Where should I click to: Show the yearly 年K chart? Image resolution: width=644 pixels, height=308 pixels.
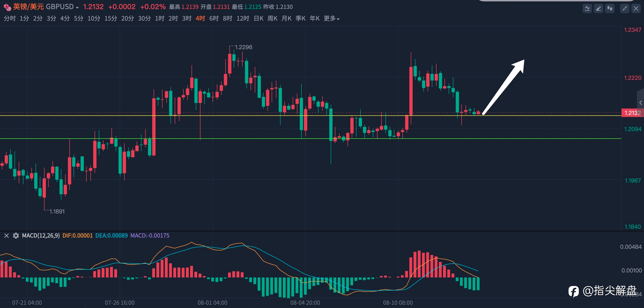(x=315, y=18)
